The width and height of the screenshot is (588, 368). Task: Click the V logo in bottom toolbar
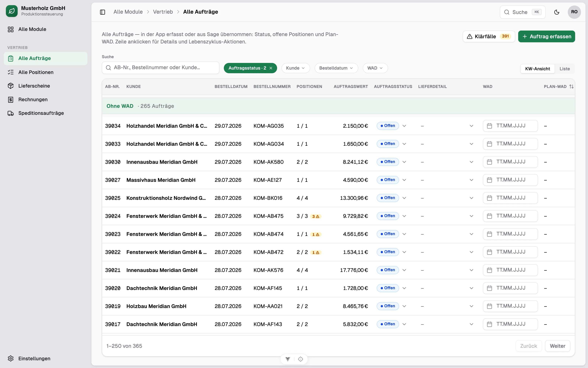point(288,359)
